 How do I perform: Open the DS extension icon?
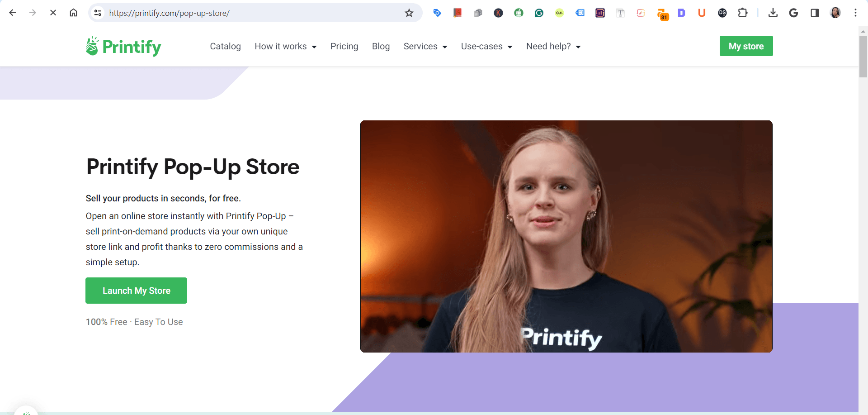[x=722, y=13]
